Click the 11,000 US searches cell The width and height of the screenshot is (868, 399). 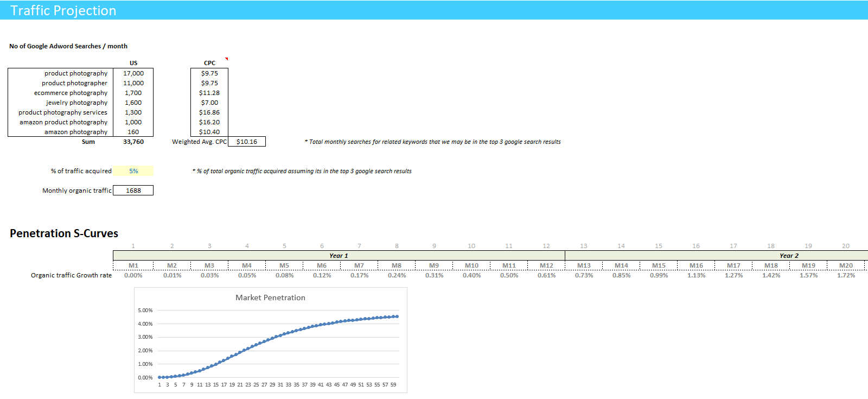[x=133, y=83]
